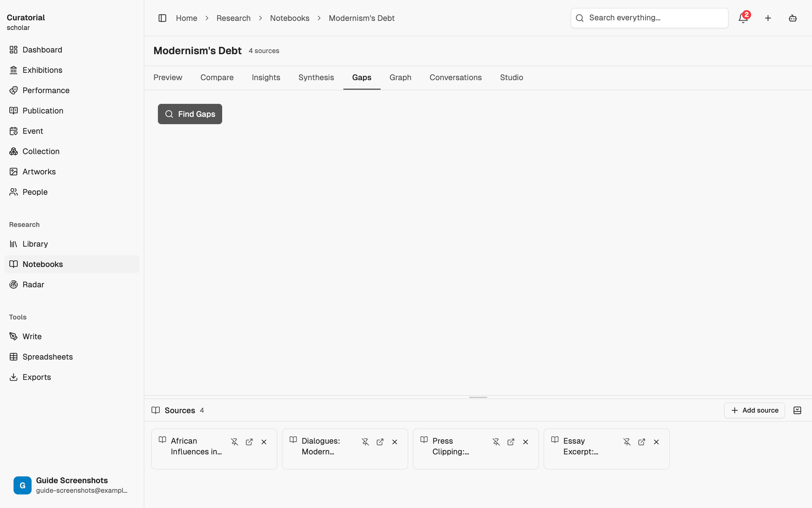Open Guide Screenshots account menu

click(72, 485)
